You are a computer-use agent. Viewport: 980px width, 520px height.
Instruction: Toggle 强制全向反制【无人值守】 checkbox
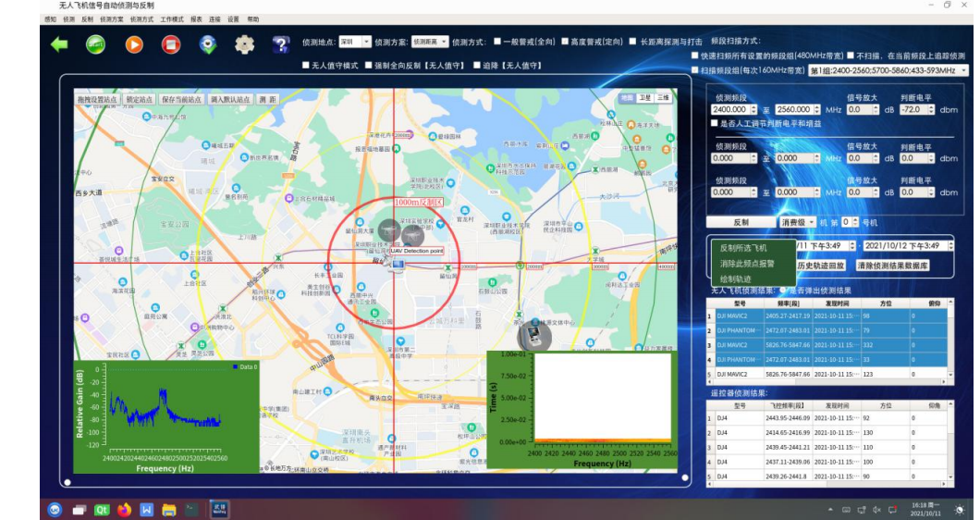click(x=369, y=65)
